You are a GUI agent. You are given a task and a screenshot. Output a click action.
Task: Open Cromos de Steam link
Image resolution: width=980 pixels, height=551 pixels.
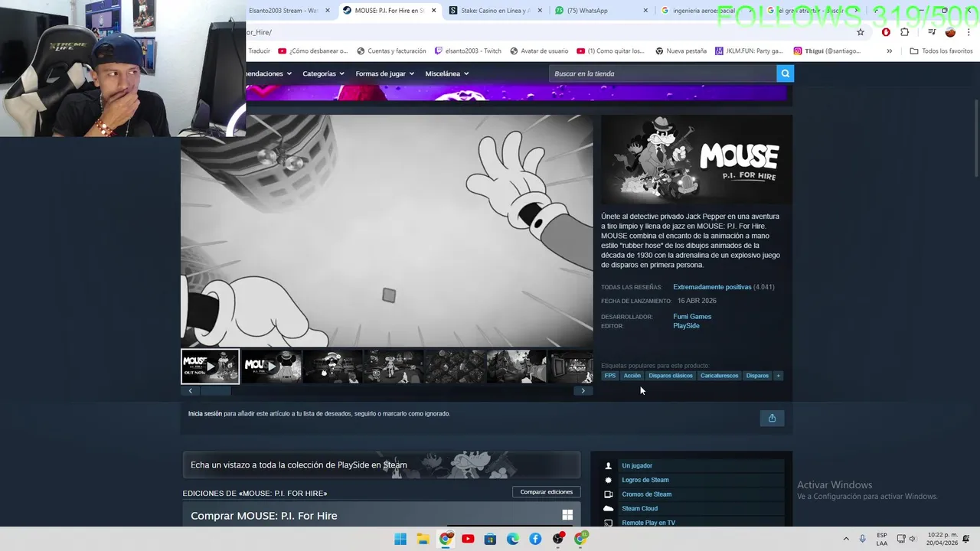pos(647,494)
